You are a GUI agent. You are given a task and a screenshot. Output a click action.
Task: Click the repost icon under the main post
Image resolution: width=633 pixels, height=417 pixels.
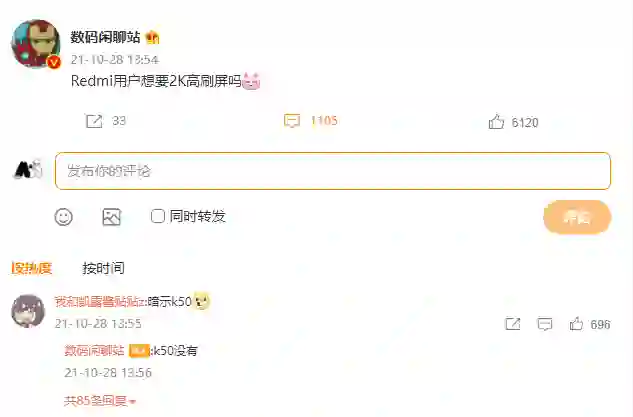94,121
